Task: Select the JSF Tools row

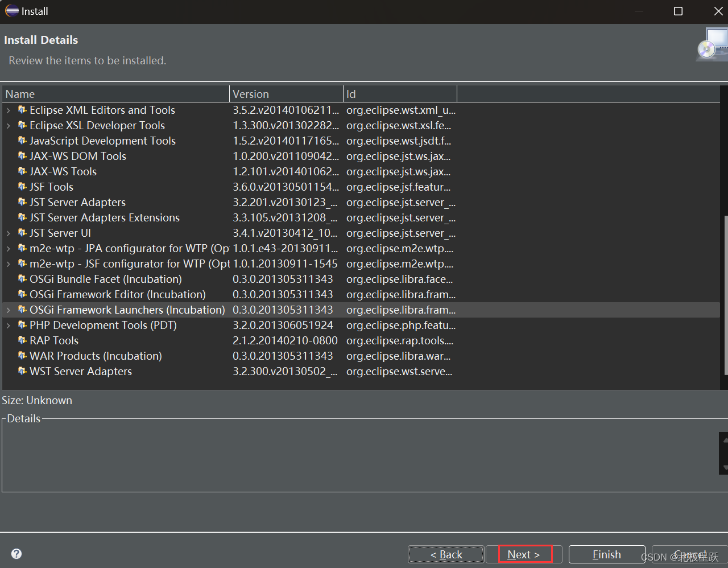Action: click(361, 187)
